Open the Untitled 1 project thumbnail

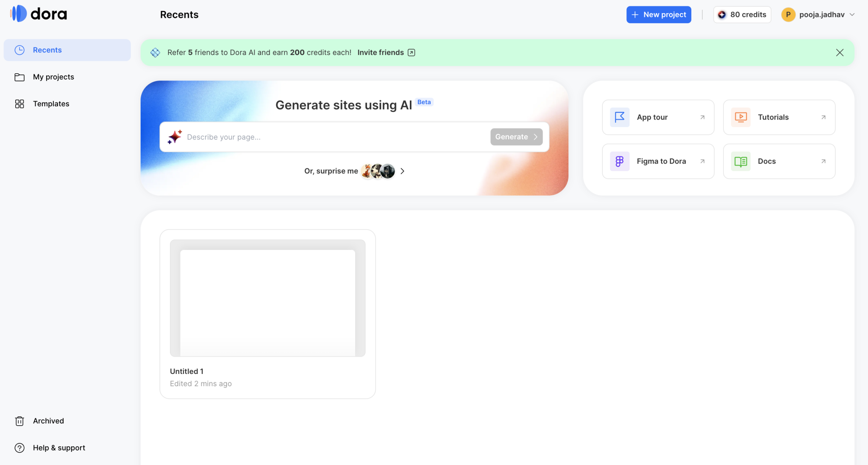(x=267, y=299)
